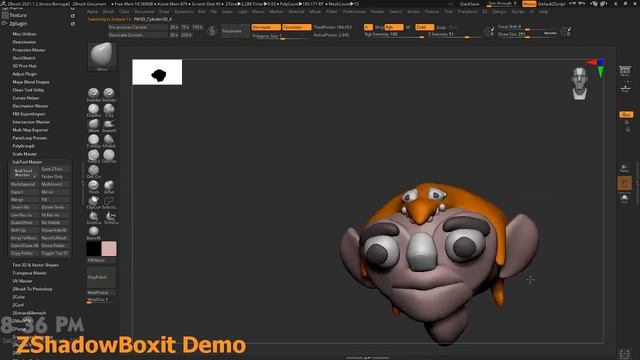Click the Merge button in SubTool Master
Viewport: 640px width, 360px height.
(x=24, y=200)
